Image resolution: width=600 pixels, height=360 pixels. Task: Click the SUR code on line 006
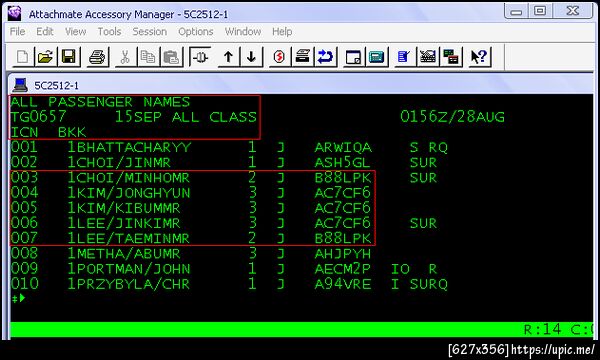pos(423,223)
